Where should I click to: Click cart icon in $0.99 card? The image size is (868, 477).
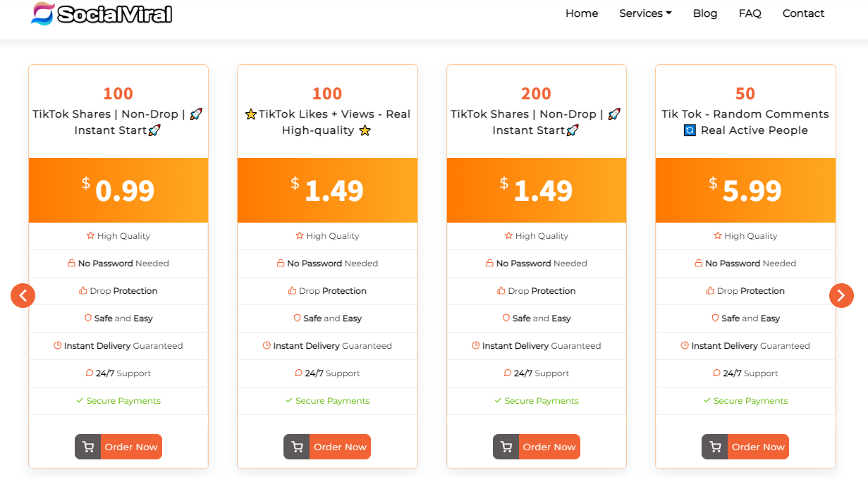click(x=88, y=447)
